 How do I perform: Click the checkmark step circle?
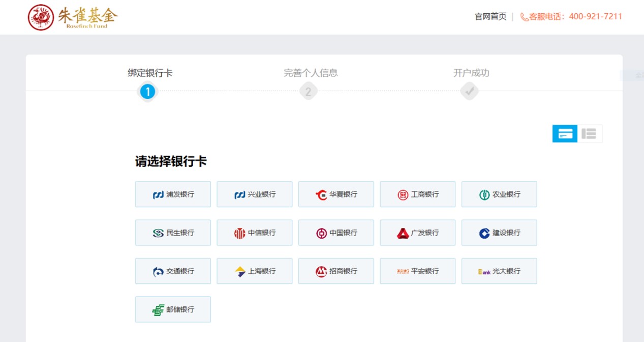(x=469, y=92)
